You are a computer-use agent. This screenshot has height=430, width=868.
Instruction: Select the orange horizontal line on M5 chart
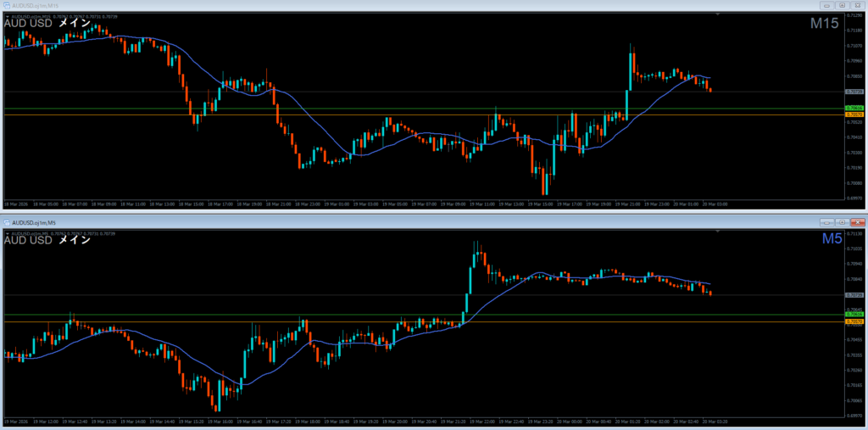click(x=424, y=321)
